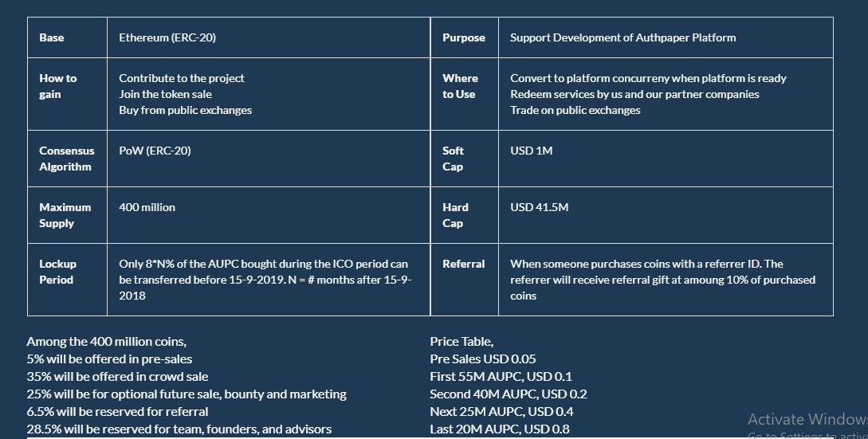Click the "USD 1M" soft cap value
The width and height of the screenshot is (868, 439).
[x=531, y=151]
